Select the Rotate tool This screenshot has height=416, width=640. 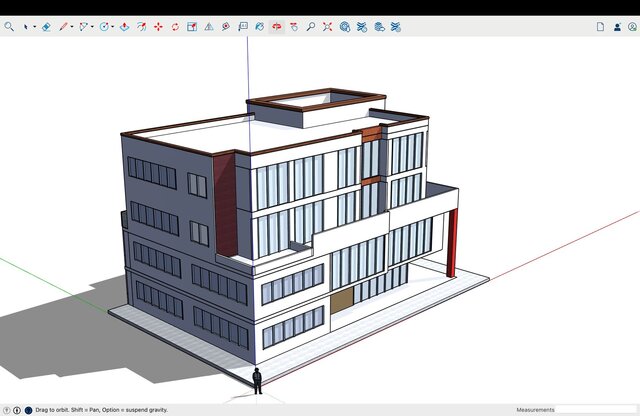click(175, 27)
